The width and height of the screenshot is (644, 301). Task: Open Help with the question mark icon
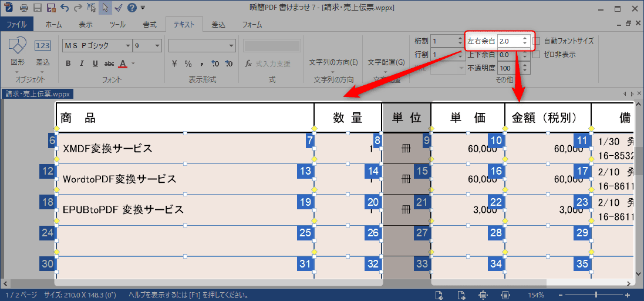pos(132,8)
